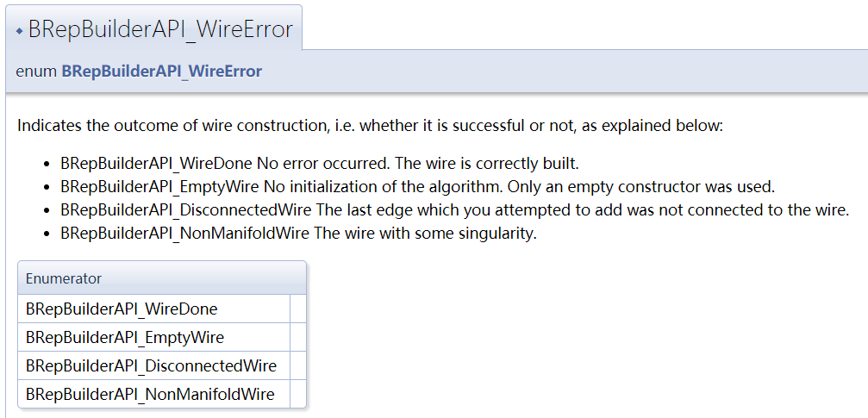The width and height of the screenshot is (868, 418).
Task: Click the bullet dot before the NonManifoldWire description
Action: (x=47, y=234)
